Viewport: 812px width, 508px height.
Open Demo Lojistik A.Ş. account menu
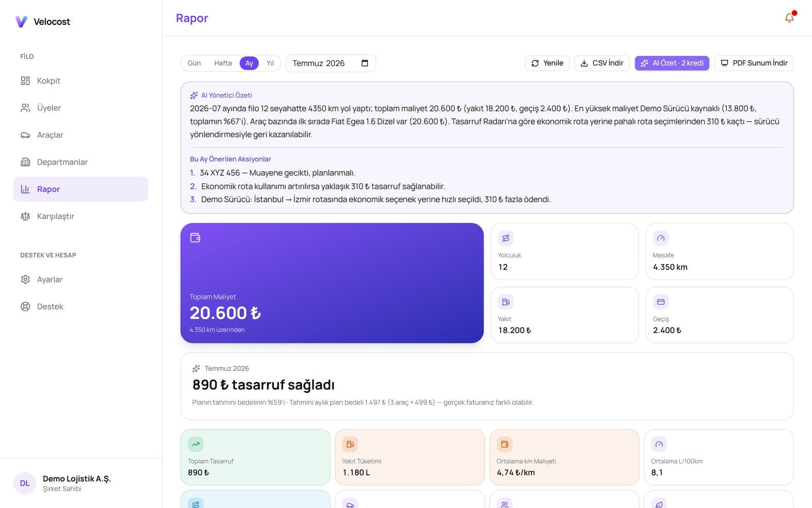[x=81, y=483]
